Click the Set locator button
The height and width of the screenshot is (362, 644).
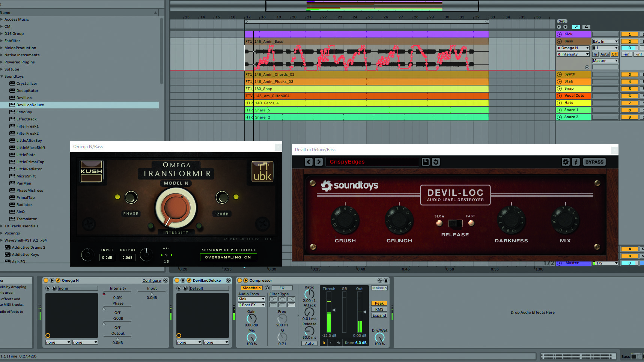[562, 21]
